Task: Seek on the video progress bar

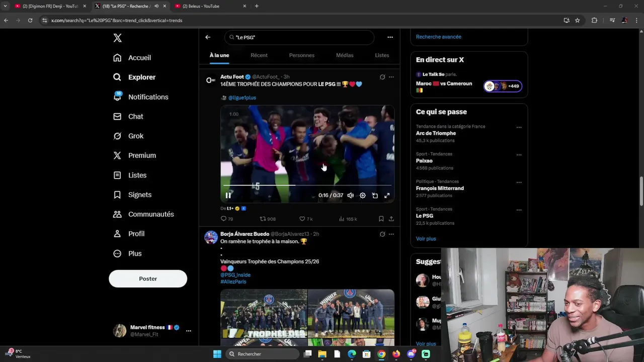Action: tap(307, 186)
